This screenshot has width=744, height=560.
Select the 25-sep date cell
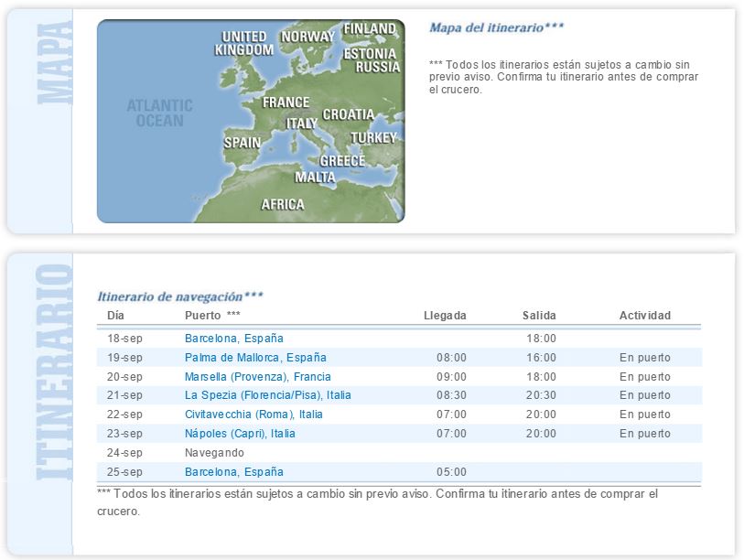coord(124,472)
